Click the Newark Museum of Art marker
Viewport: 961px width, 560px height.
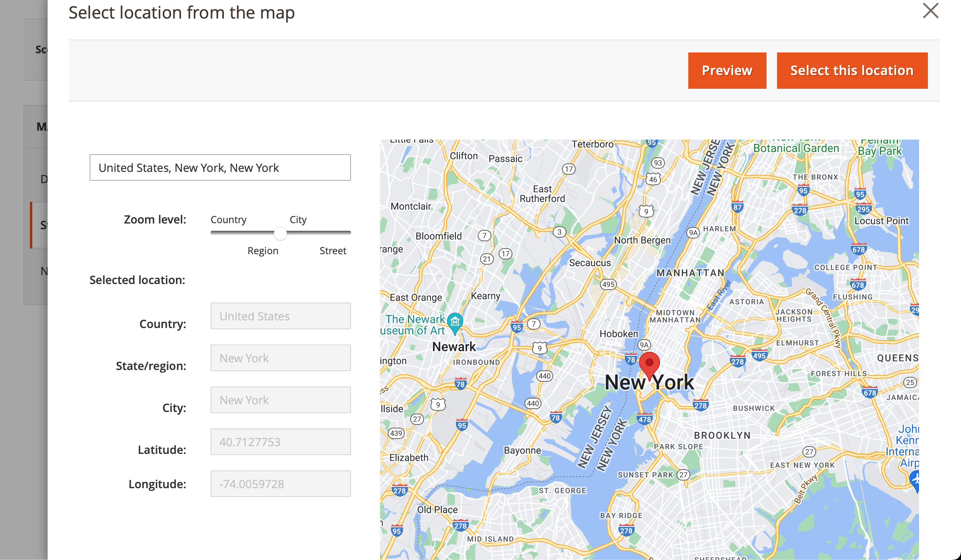455,324
